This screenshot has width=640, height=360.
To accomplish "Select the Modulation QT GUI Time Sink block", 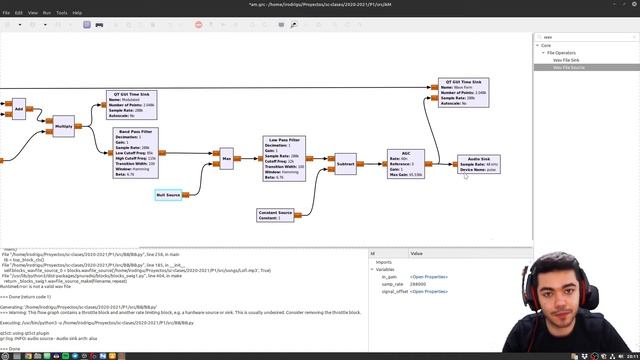I will coord(131,105).
